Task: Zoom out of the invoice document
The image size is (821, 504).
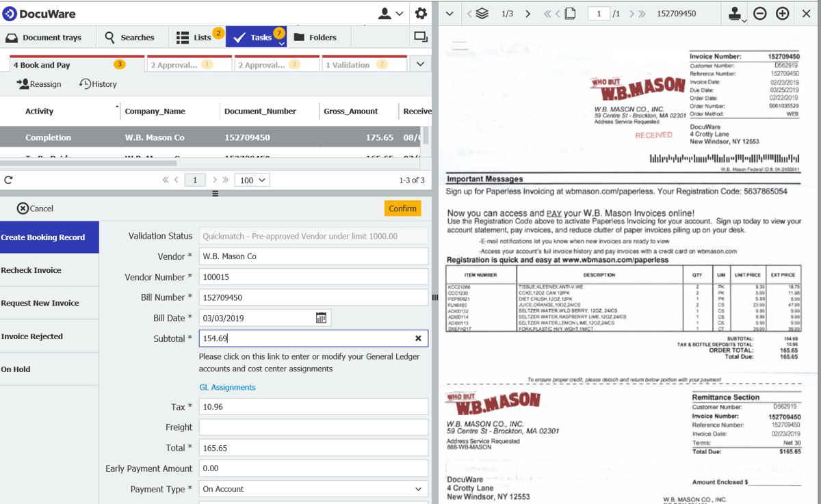Action: (x=759, y=13)
